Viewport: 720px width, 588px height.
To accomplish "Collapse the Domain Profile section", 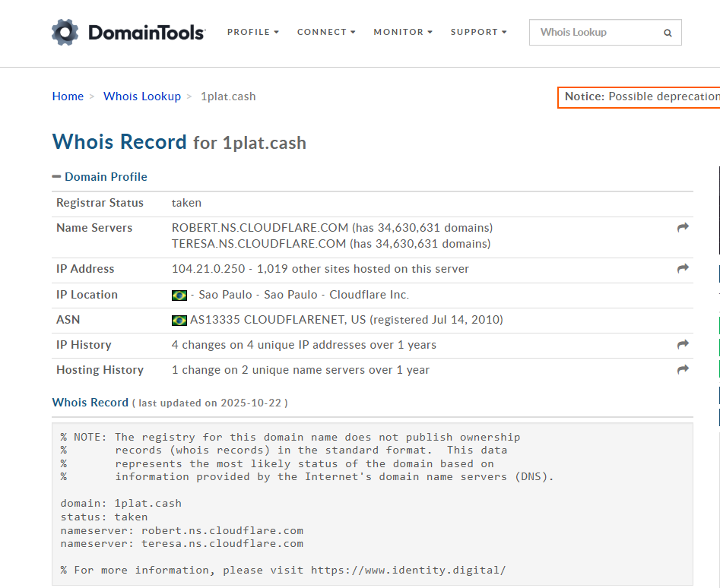I will coord(100,176).
